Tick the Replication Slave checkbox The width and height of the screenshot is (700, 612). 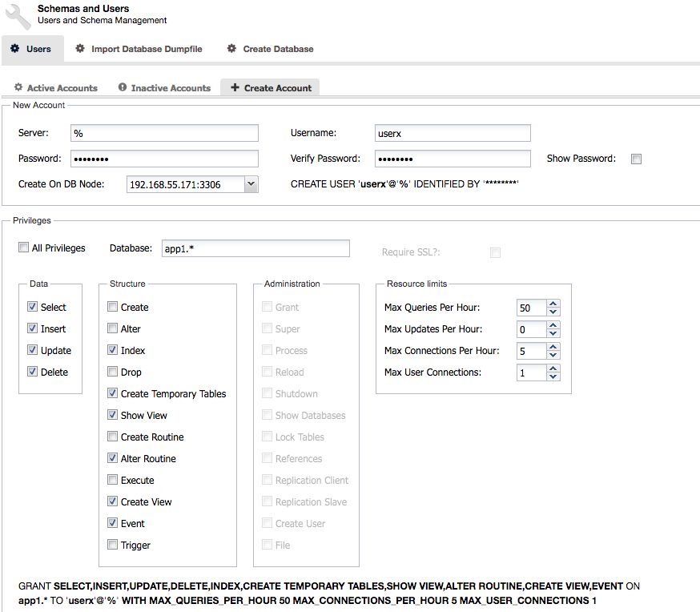pyautogui.click(x=267, y=501)
